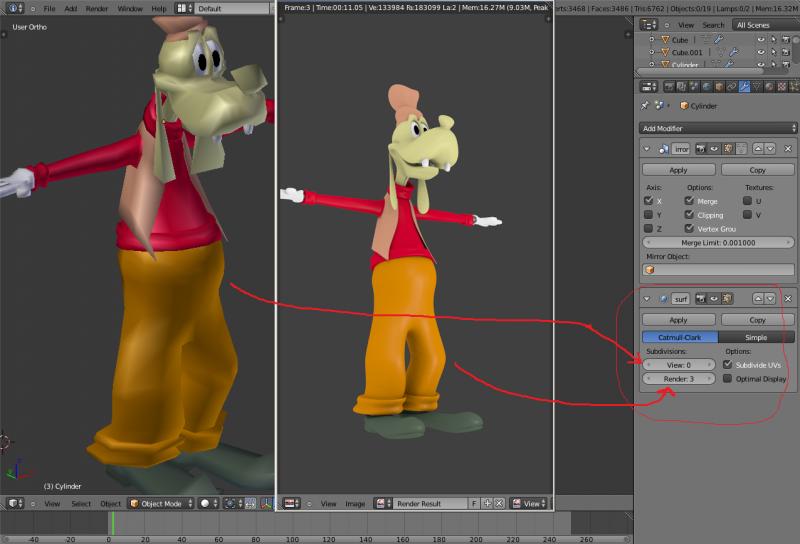Open the Image editor type selector

[292, 503]
